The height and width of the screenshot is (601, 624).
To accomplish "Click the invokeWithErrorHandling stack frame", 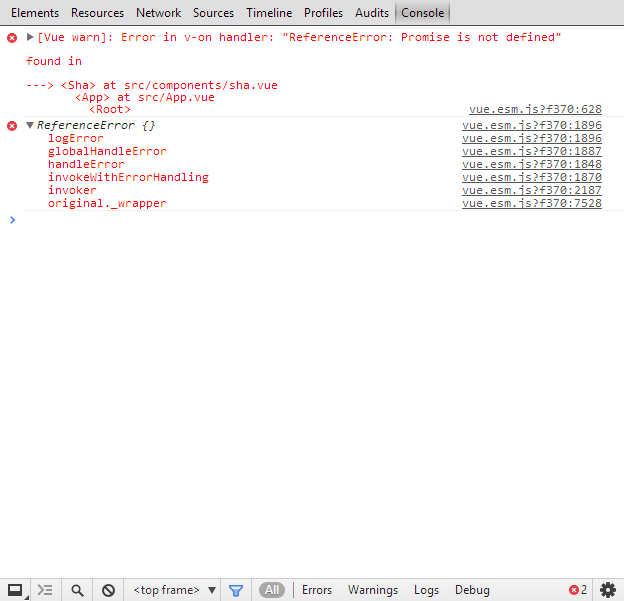I will pyautogui.click(x=128, y=177).
